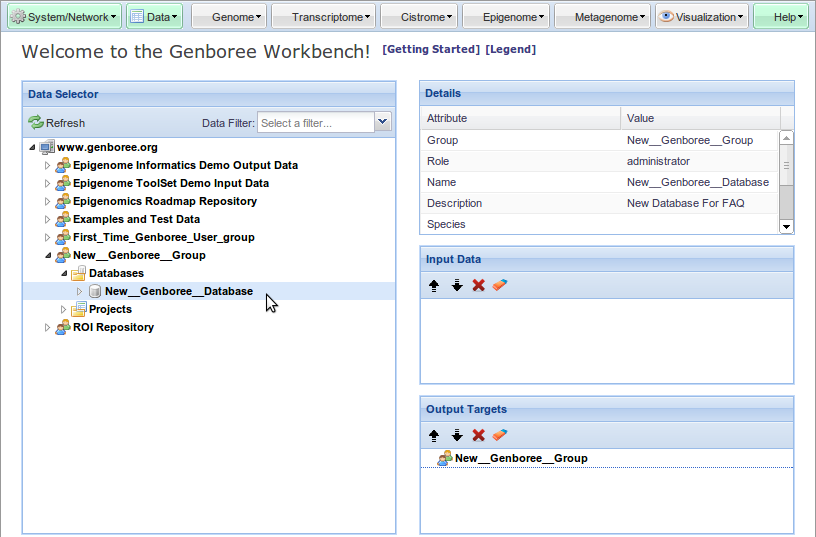Screen dimensions: 816x537
Task: Click red X remove icon in Output Targets
Action: coord(479,435)
